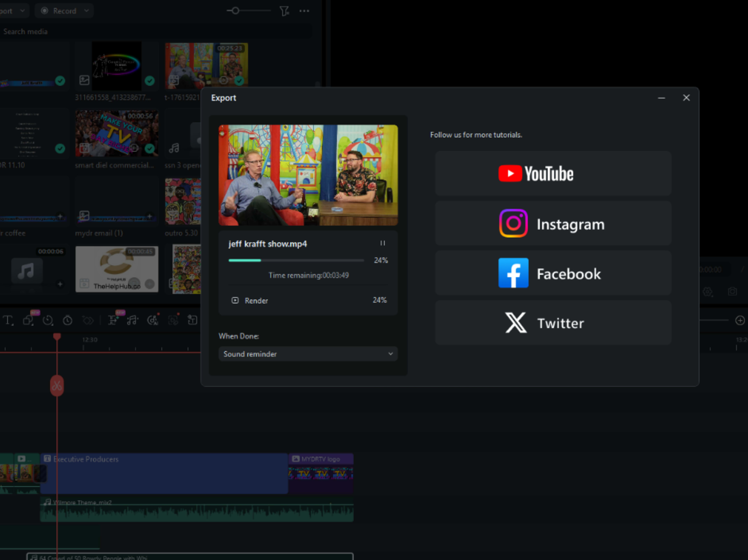Click the X Twitter logo icon
The width and height of the screenshot is (748, 560).
coord(516,322)
